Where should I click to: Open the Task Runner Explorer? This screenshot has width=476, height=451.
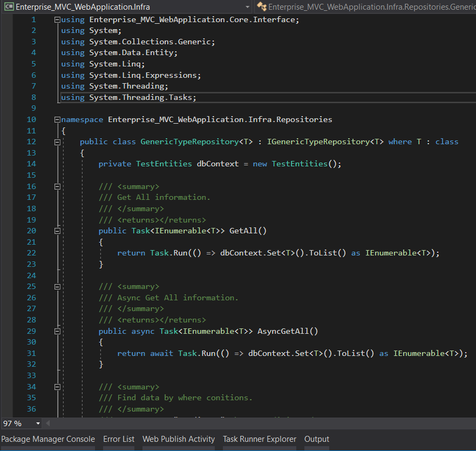point(259,439)
